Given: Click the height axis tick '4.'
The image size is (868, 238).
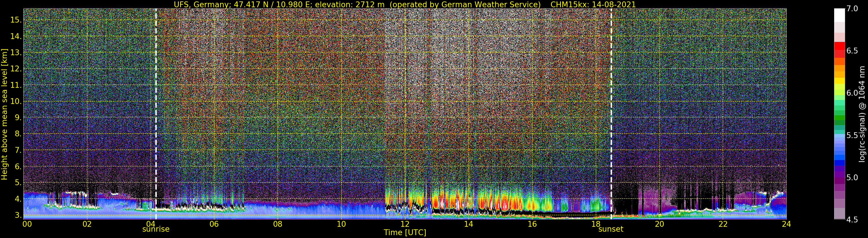Looking at the screenshot, I should (x=18, y=199).
